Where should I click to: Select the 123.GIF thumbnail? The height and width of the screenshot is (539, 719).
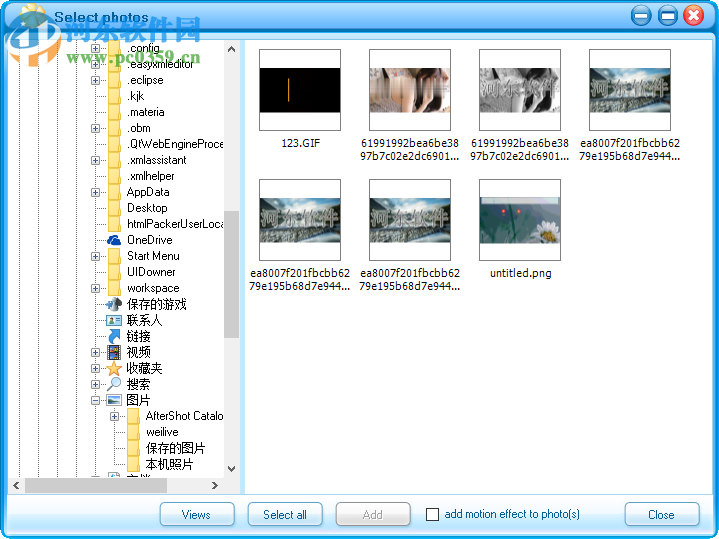300,90
